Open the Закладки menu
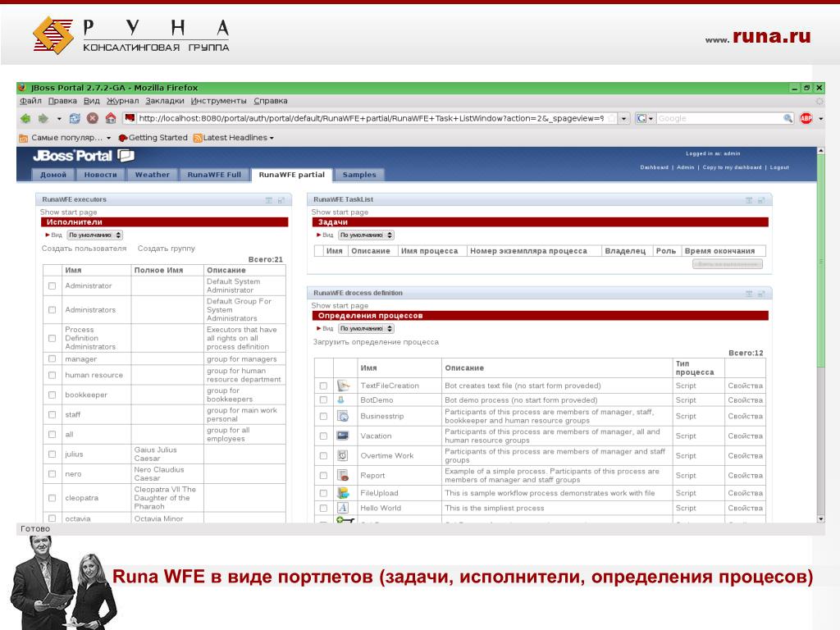The width and height of the screenshot is (840, 630). (x=164, y=101)
